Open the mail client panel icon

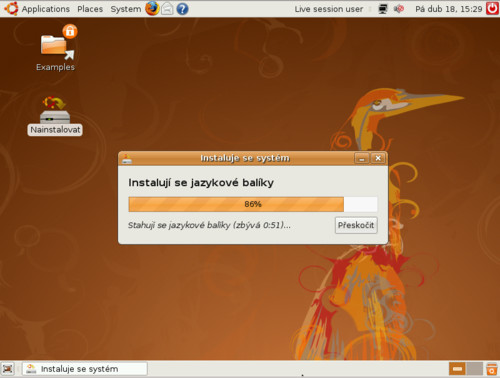[x=167, y=9]
